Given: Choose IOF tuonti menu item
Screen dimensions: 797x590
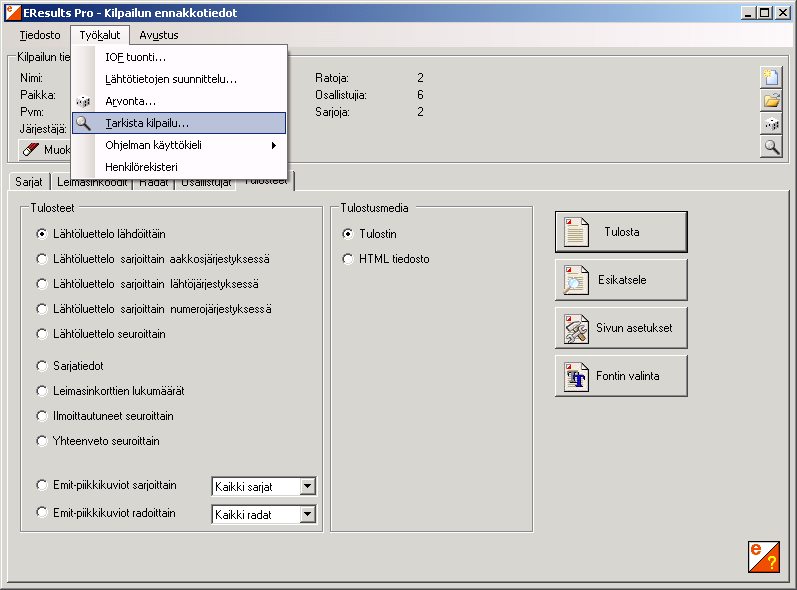Looking at the screenshot, I should 179,57.
